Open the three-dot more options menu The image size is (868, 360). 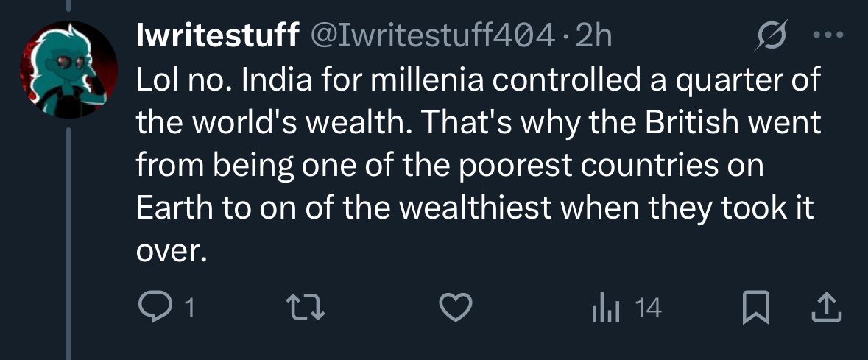pos(828,35)
